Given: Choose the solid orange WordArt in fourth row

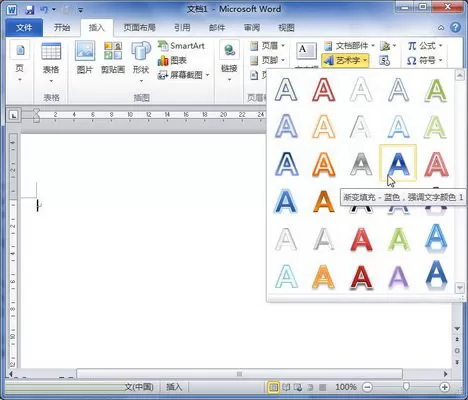Looking at the screenshot, I should (324, 201).
